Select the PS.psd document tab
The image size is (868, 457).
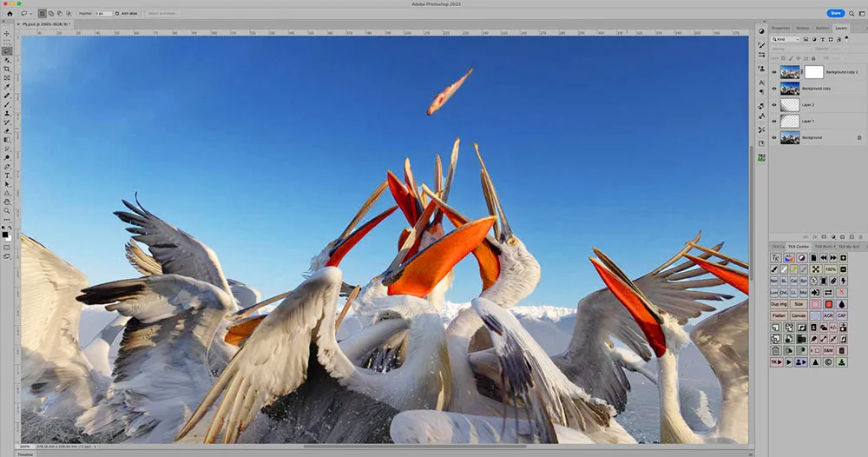click(44, 24)
